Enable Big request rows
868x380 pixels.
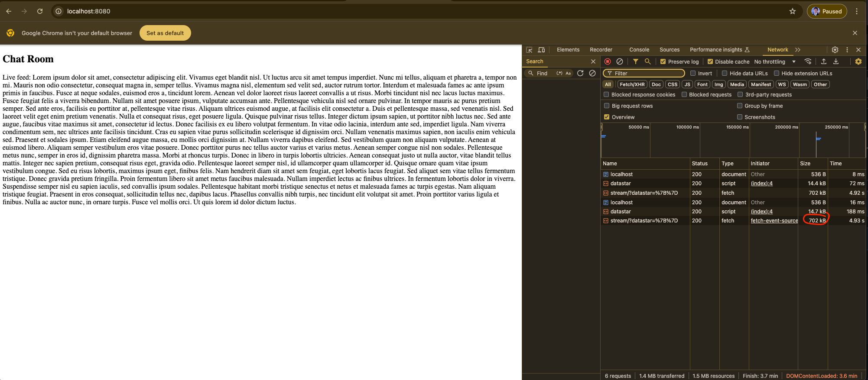click(607, 106)
